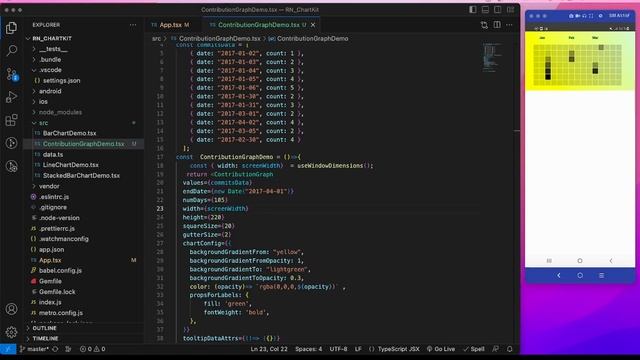Viewport: 640px width, 360px height.
Task: Expand the android folder
Action: (x=50, y=91)
